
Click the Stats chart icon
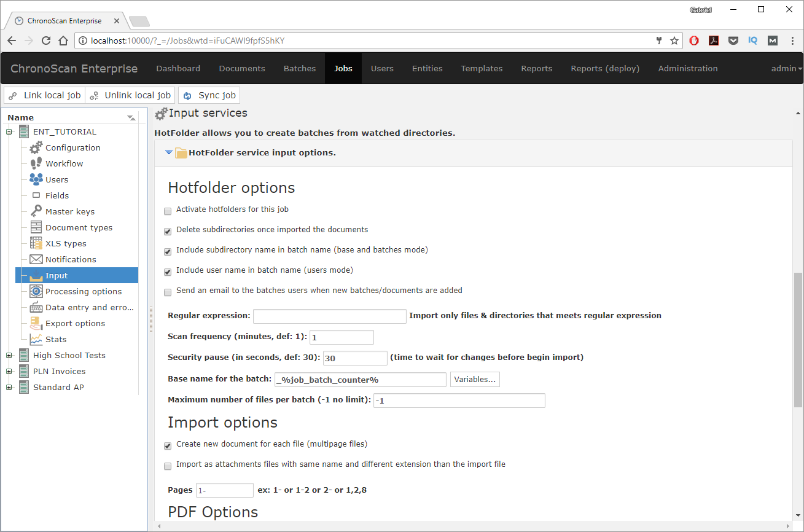tap(36, 339)
